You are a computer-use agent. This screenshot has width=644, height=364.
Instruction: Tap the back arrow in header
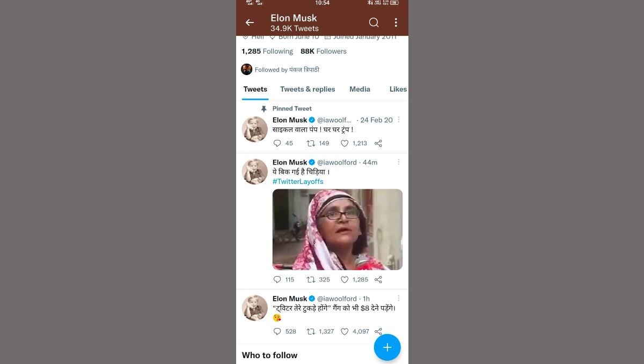250,23
